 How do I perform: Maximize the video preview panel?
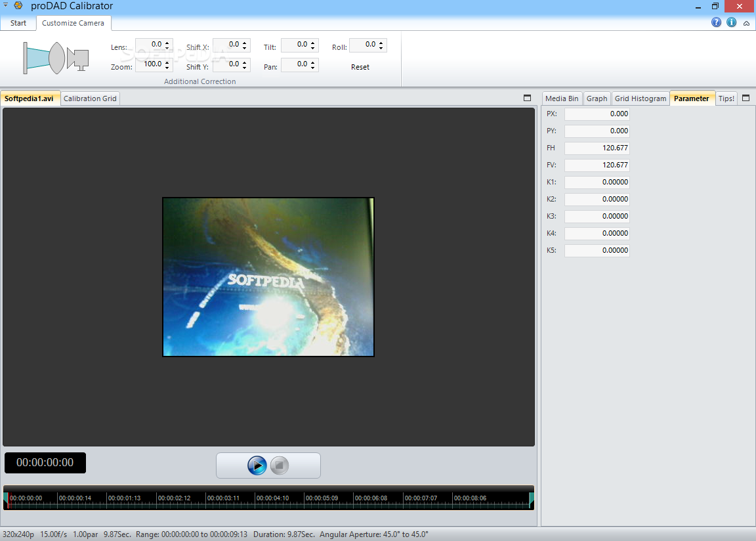[x=527, y=98]
